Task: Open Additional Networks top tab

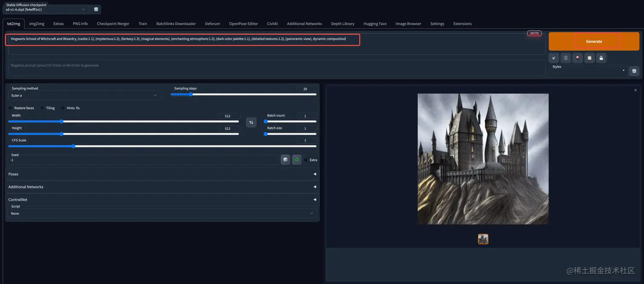Action: pyautogui.click(x=305, y=24)
